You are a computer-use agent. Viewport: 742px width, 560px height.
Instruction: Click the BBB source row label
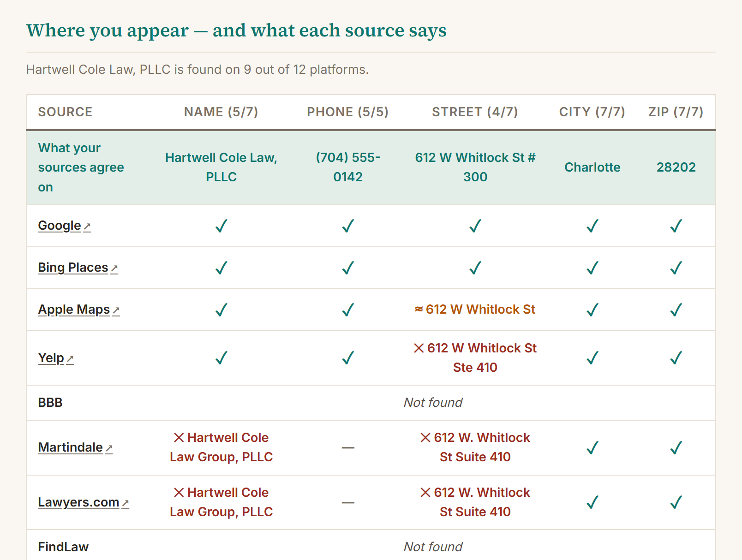click(50, 403)
